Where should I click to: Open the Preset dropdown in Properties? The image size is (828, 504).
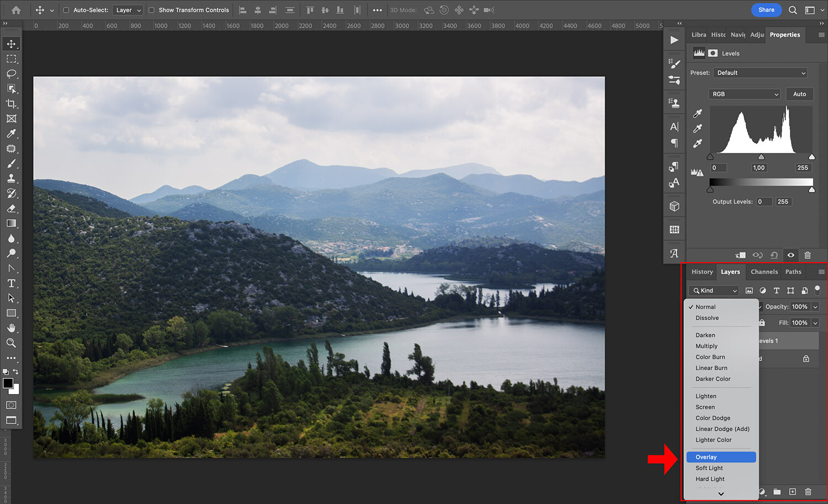pyautogui.click(x=760, y=72)
